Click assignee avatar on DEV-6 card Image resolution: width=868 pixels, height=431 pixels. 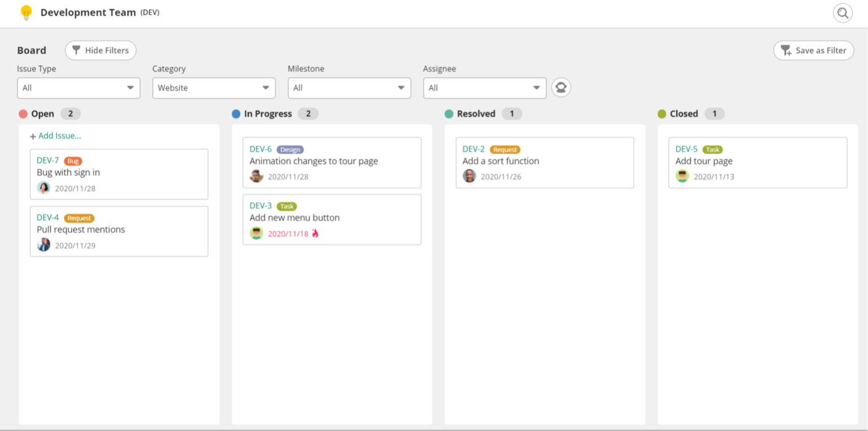[257, 176]
